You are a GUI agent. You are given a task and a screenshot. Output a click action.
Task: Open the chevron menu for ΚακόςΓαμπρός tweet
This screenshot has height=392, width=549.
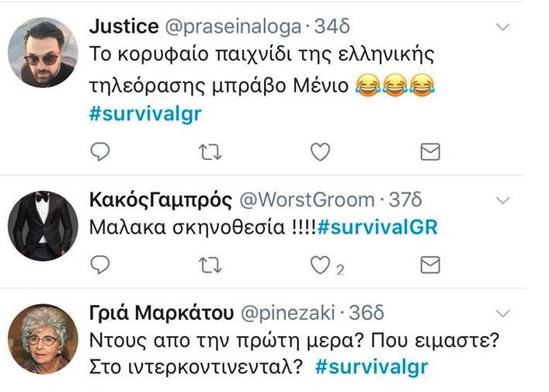(503, 200)
